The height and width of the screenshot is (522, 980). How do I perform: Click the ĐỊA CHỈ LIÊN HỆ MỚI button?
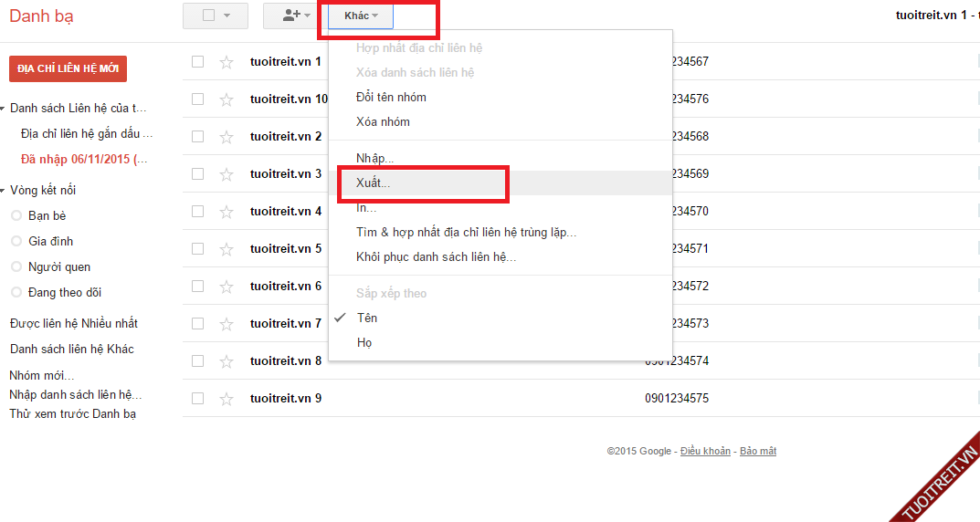pyautogui.click(x=68, y=69)
